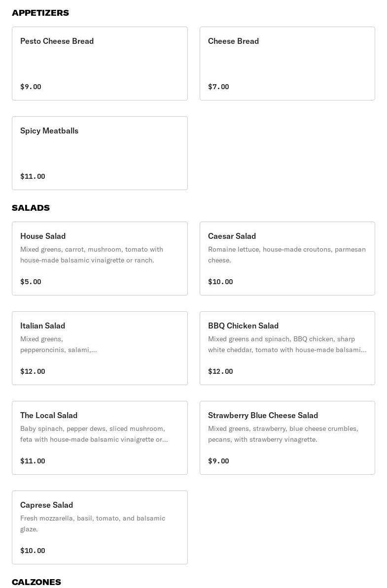Choose the Spicy Meatballs menu item

pos(100,153)
